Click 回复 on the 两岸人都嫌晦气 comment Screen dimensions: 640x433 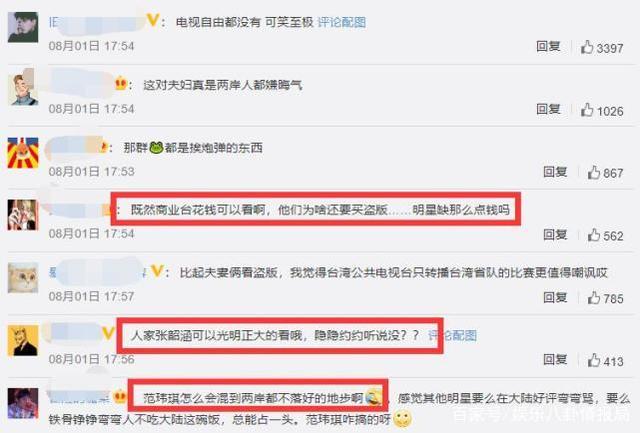pos(548,109)
